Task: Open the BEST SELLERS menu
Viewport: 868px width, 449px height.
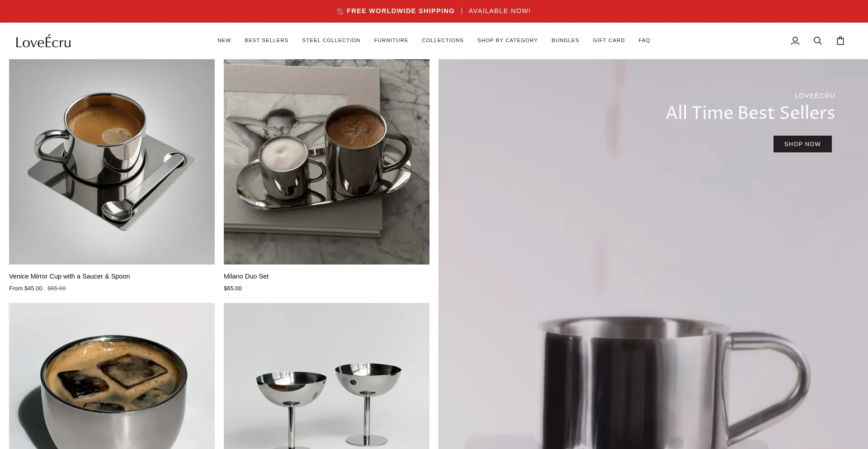Action: coord(266,40)
